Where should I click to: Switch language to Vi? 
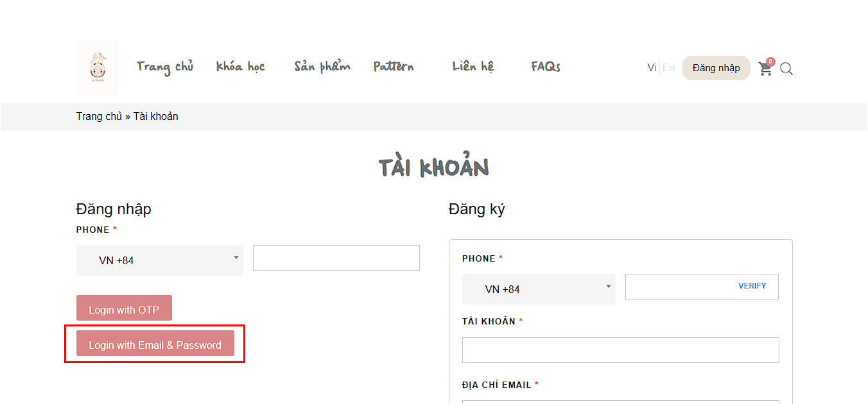click(651, 68)
